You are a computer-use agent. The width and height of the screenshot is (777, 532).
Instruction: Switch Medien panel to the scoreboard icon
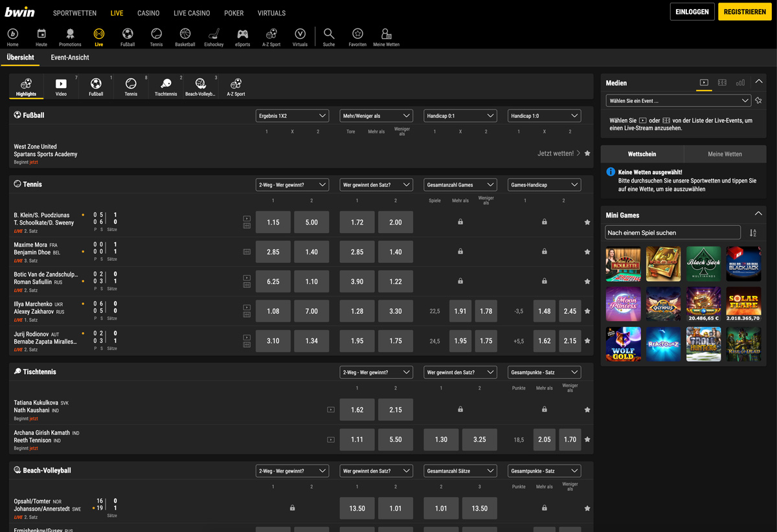point(722,82)
